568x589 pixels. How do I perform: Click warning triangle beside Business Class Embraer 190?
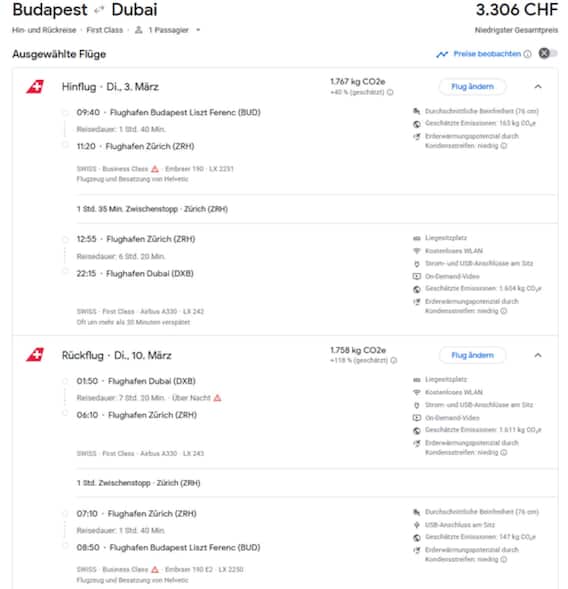point(155,169)
